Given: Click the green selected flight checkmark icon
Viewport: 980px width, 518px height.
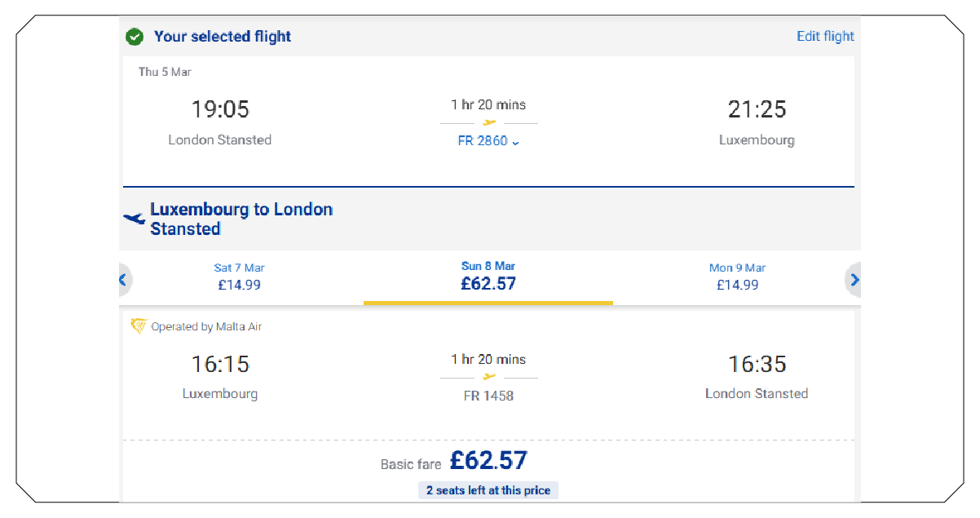Looking at the screenshot, I should pyautogui.click(x=135, y=37).
